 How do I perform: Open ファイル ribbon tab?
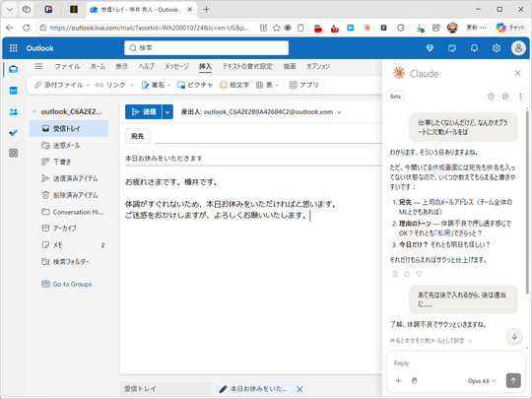click(x=67, y=66)
